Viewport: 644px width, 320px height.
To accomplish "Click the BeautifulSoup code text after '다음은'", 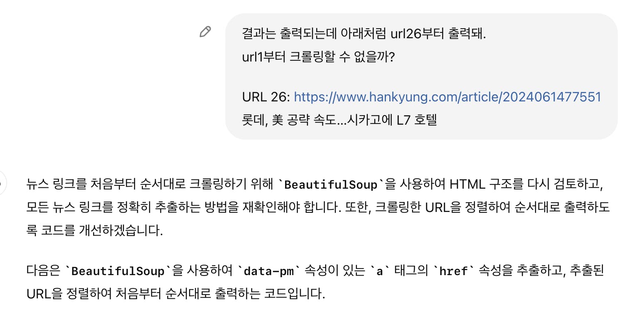I will click(118, 271).
